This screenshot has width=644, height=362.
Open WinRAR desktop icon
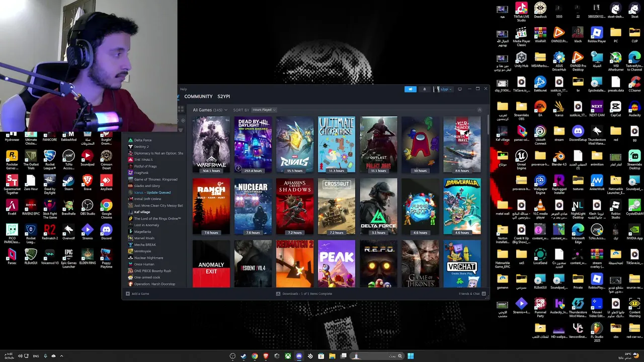(x=540, y=35)
